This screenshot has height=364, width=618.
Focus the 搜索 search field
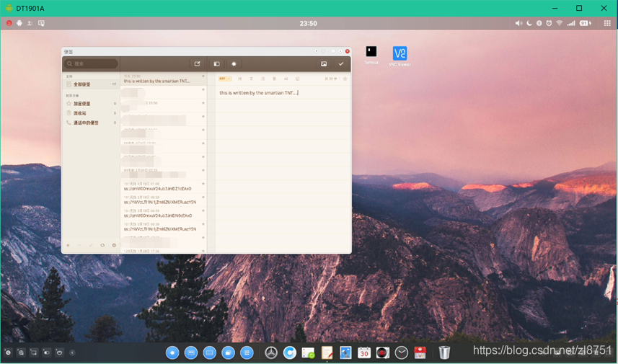tap(91, 64)
